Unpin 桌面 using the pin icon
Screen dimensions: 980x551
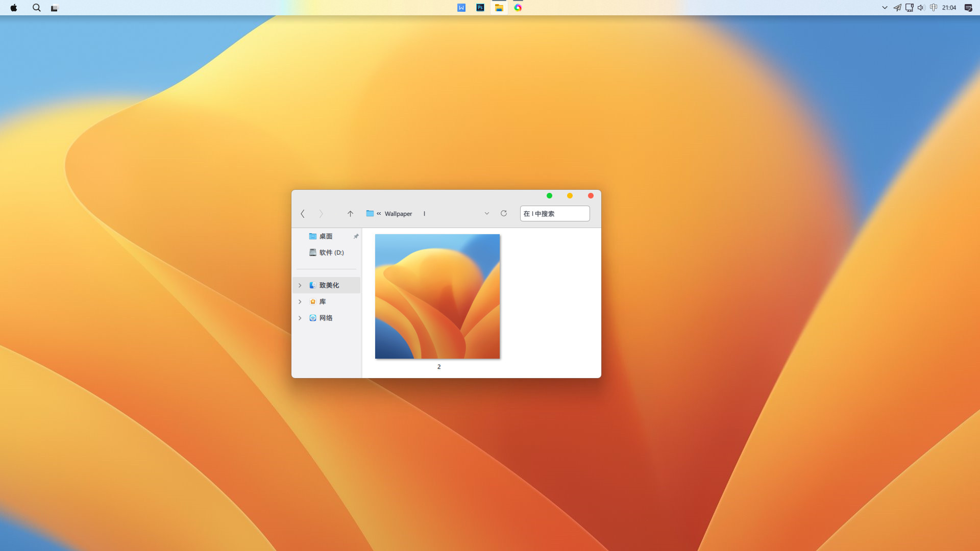point(356,236)
